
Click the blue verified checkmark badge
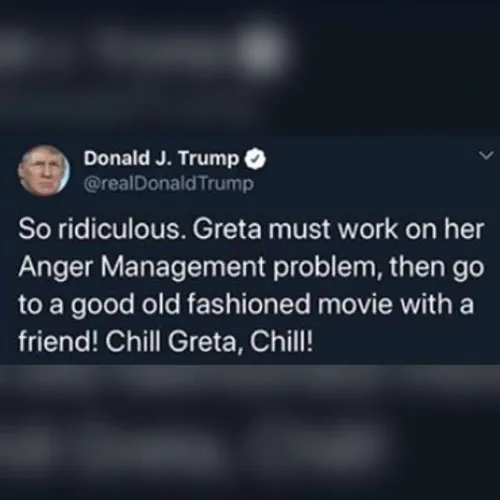coord(256,159)
